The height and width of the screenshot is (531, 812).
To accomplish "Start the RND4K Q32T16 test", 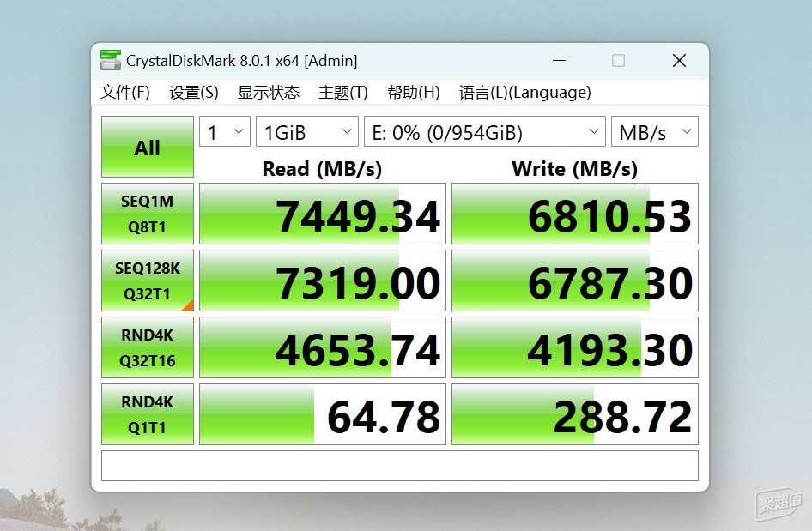I will coord(148,347).
